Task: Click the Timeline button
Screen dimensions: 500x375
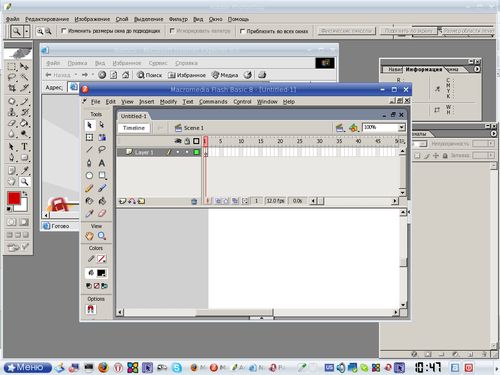Action: [134, 128]
